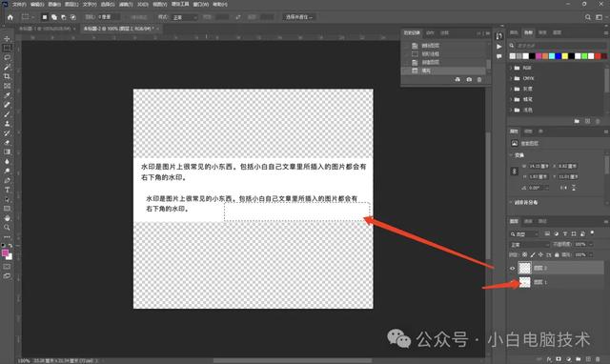The height and width of the screenshot is (364, 610).
Task: Delete layer with Layers panel trash icon
Action: point(599,359)
